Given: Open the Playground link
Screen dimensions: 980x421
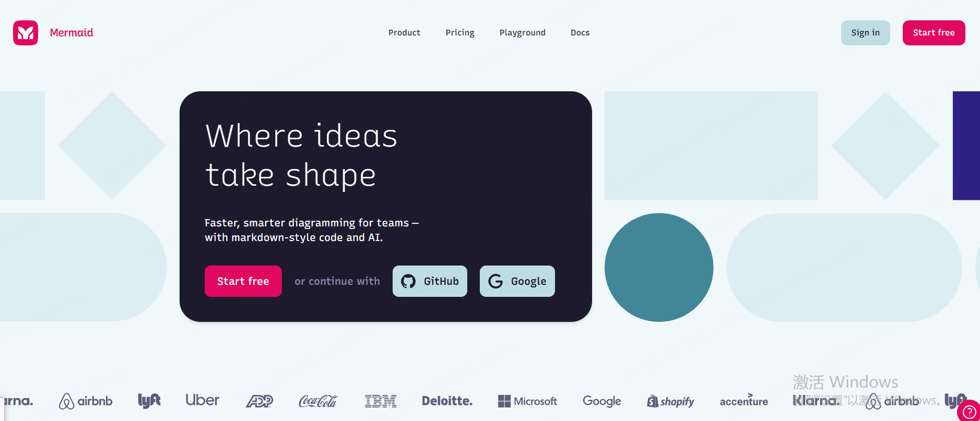Looking at the screenshot, I should pyautogui.click(x=522, y=32).
